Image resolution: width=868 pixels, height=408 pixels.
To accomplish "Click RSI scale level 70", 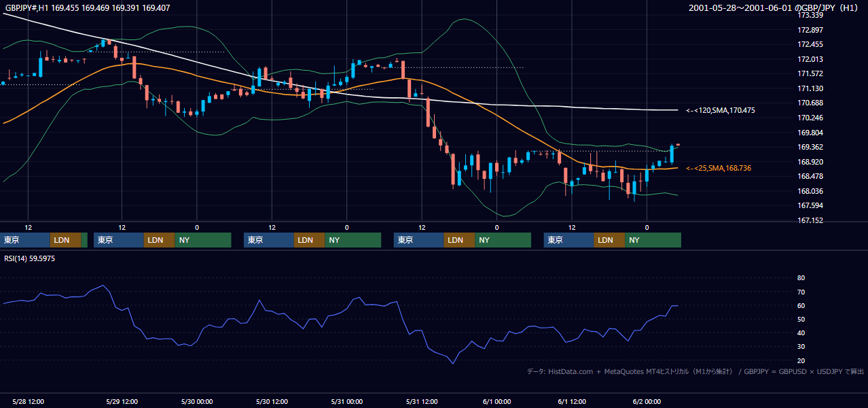I will pyautogui.click(x=801, y=292).
